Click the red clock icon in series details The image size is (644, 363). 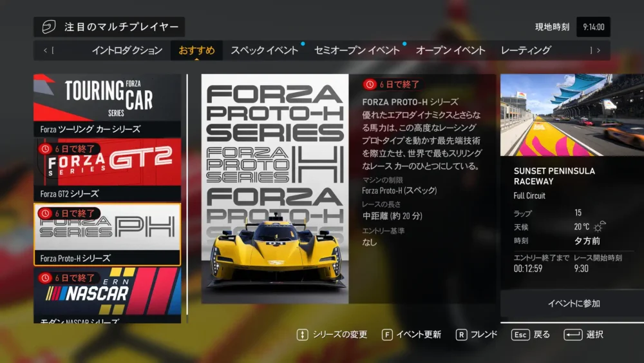point(370,84)
